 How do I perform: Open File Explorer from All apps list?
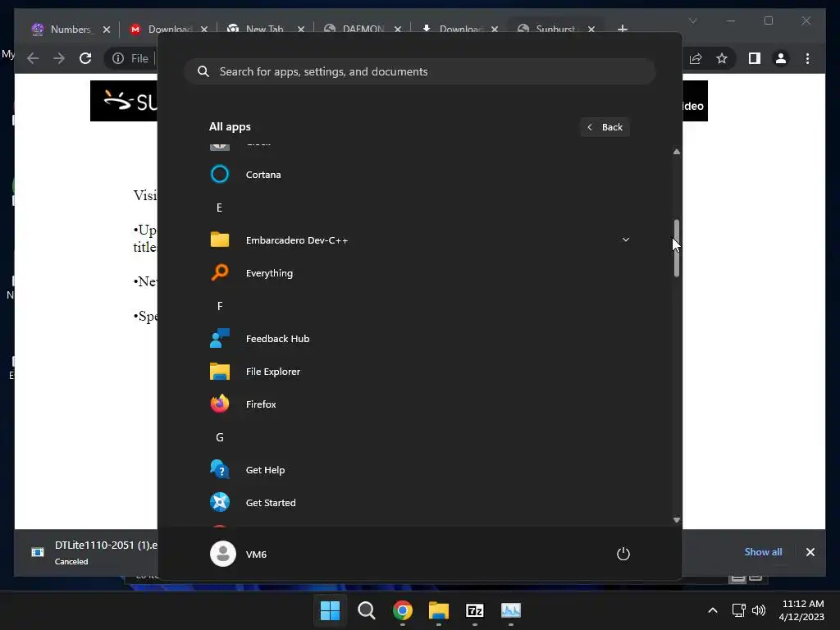[x=419, y=372]
